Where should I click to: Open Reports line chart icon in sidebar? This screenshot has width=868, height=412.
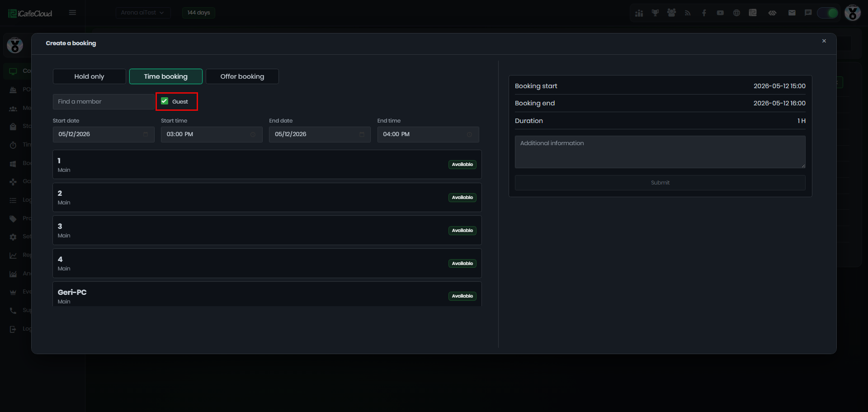(13, 255)
